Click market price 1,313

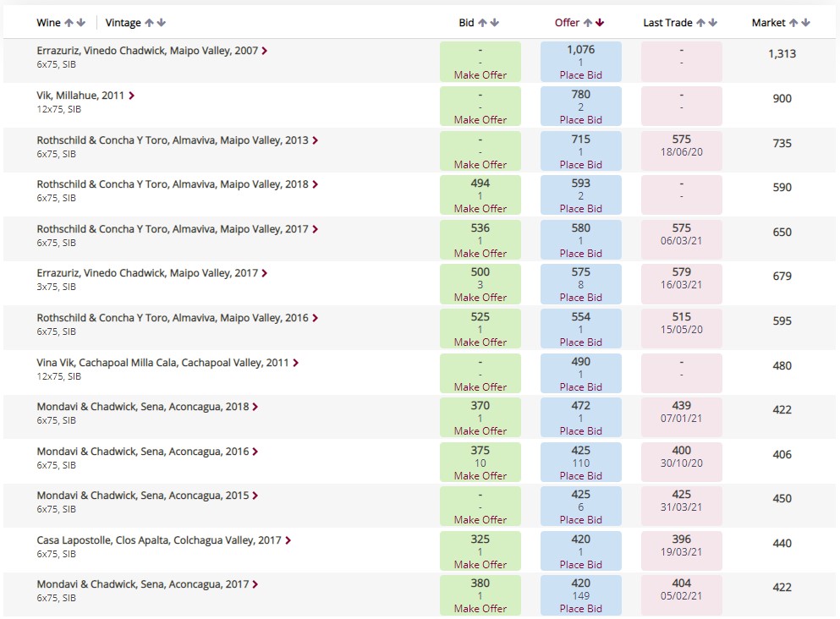(x=782, y=53)
